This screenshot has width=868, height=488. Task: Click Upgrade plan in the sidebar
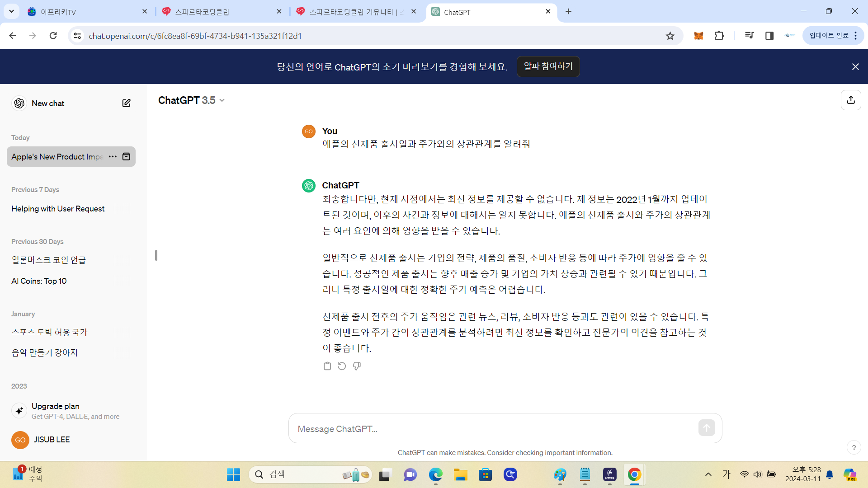(x=71, y=411)
